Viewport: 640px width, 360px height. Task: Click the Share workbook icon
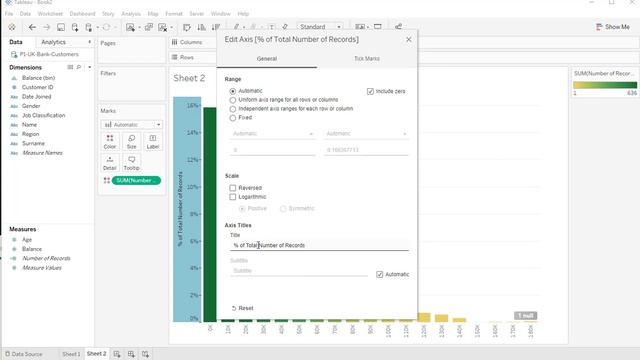pos(398,27)
